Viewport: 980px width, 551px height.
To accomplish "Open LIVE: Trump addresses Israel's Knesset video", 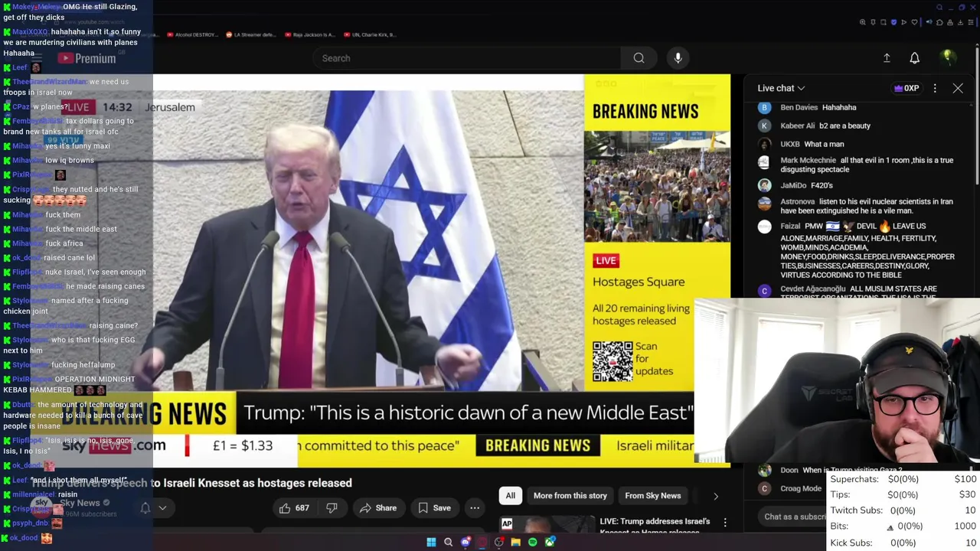I will click(655, 526).
